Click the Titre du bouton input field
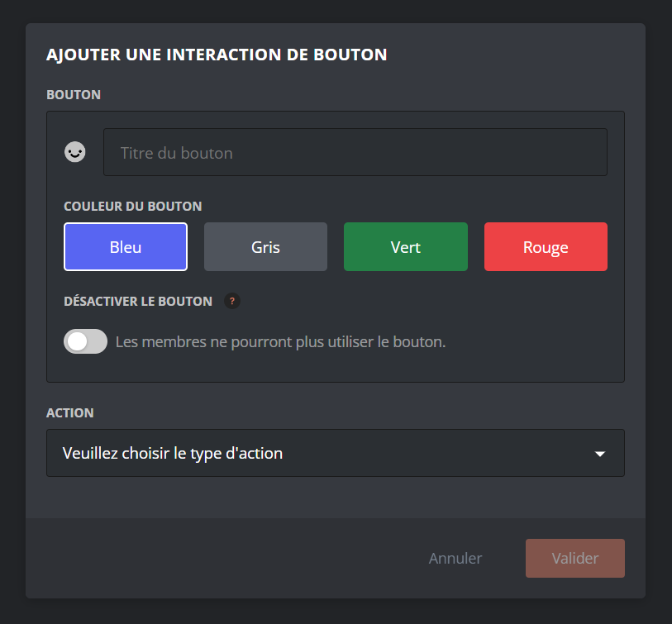Image resolution: width=672 pixels, height=624 pixels. pyautogui.click(x=355, y=152)
